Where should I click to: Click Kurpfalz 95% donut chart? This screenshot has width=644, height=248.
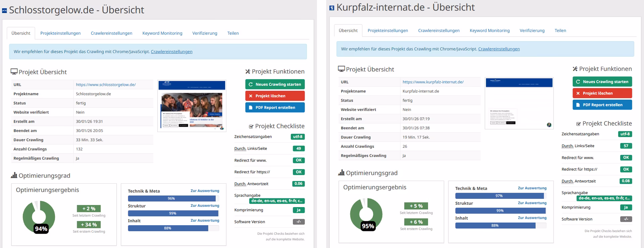coord(366,214)
